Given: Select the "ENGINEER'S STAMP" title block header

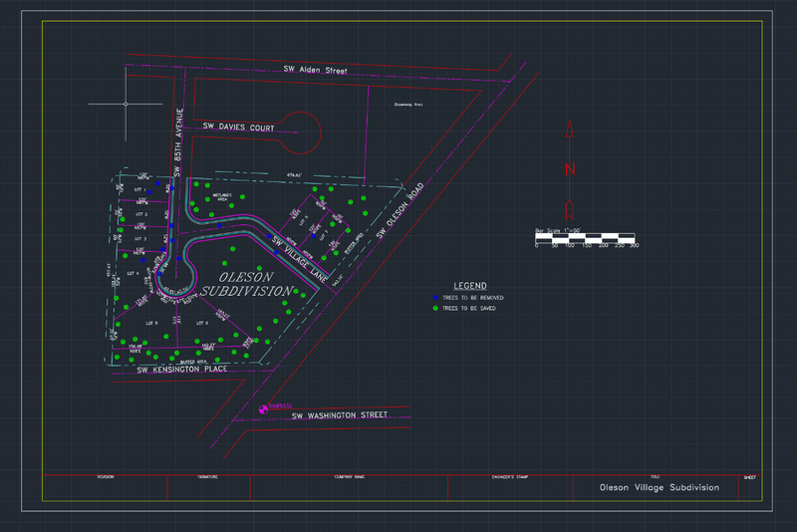Looking at the screenshot, I should pos(510,477).
